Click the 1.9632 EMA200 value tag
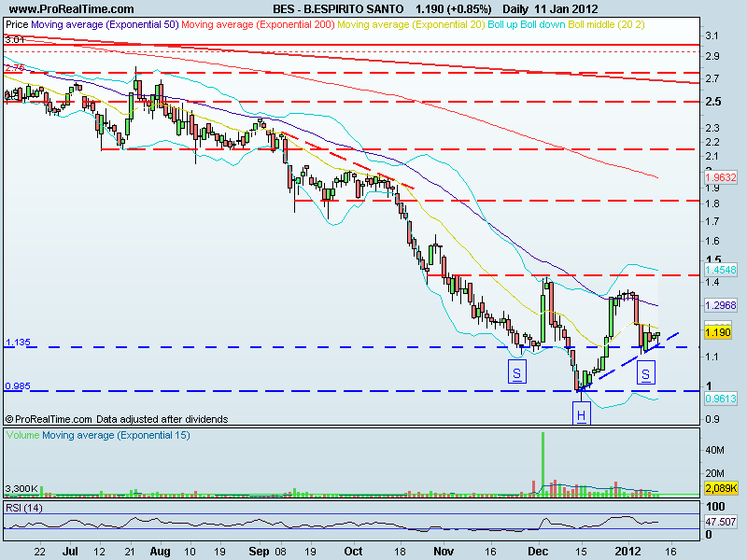This screenshot has height=560, width=747. 721,177
